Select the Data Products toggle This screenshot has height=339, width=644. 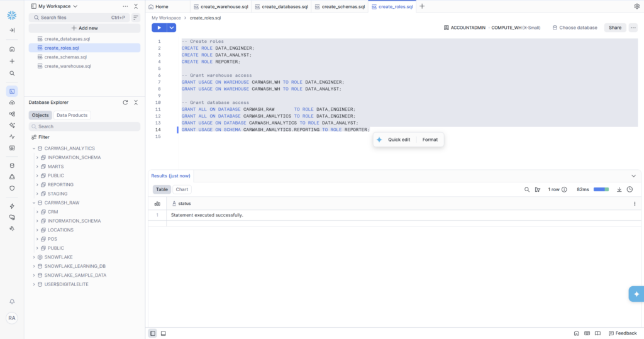coord(72,115)
